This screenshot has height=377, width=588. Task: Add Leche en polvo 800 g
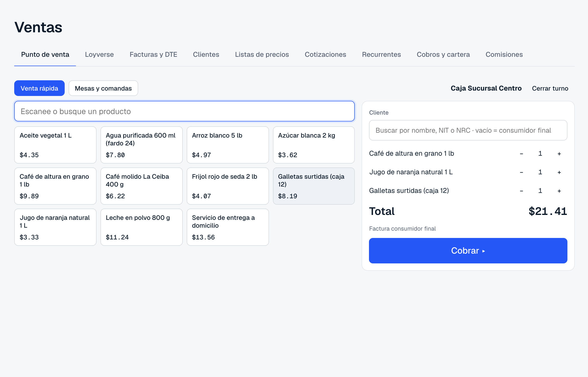coord(142,227)
